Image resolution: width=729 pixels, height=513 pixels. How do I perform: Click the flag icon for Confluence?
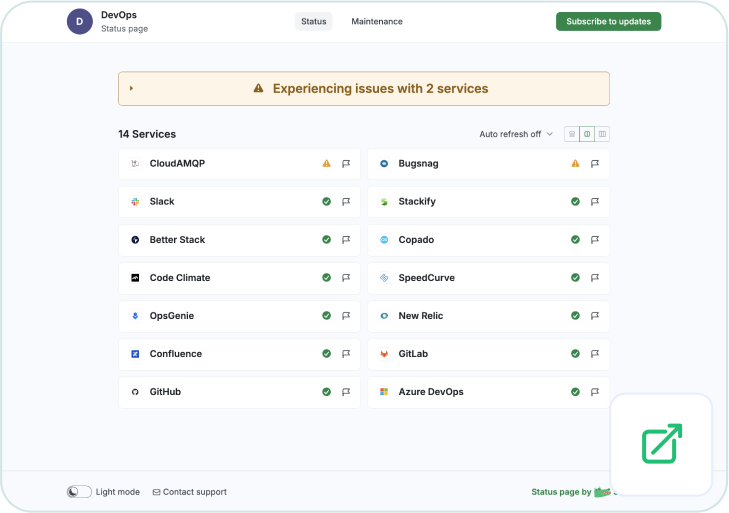pos(346,354)
